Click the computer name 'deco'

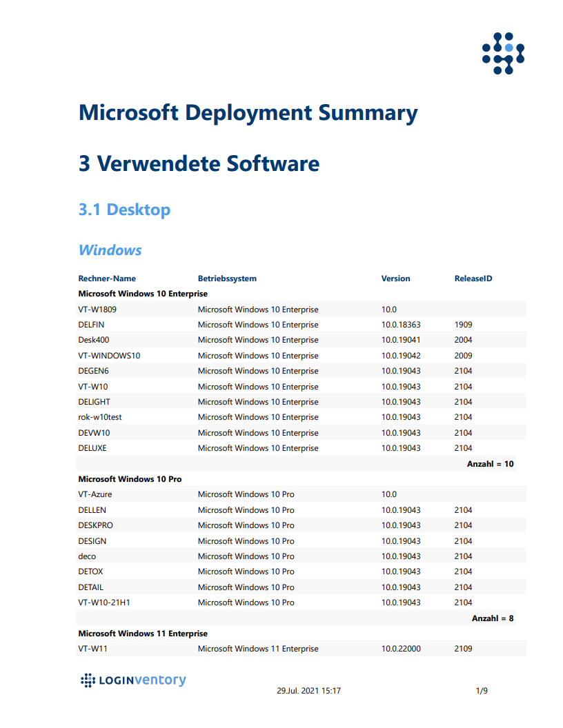pos(87,556)
